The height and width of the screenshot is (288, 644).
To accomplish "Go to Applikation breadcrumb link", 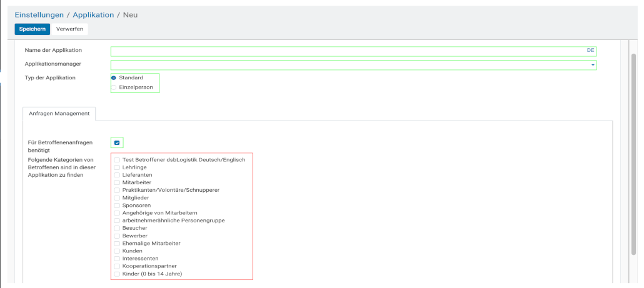I will pyautogui.click(x=93, y=14).
